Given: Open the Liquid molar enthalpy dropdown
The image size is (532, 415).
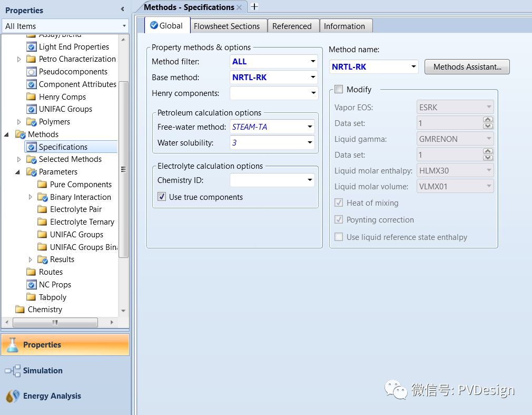Looking at the screenshot, I should (489, 170).
